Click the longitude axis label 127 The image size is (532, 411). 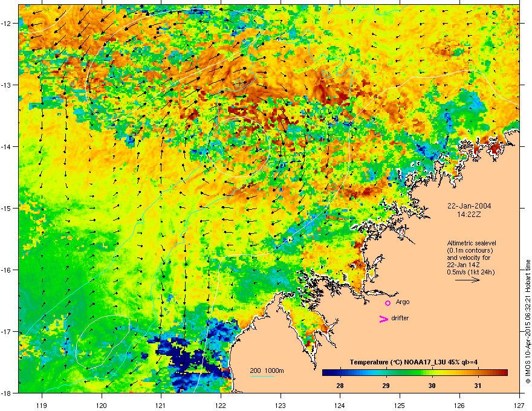tap(519, 405)
